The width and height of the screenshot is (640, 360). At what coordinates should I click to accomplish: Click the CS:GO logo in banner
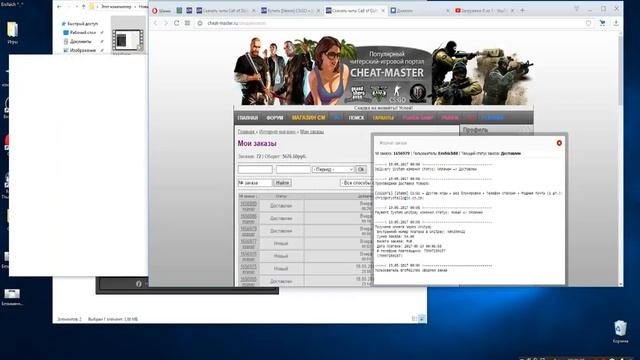tap(397, 94)
